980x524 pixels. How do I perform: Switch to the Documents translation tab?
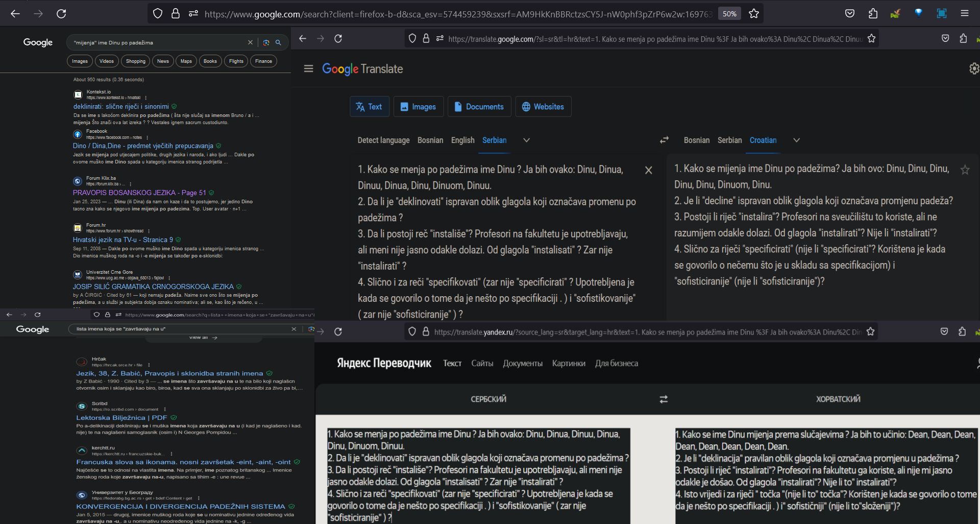point(479,107)
